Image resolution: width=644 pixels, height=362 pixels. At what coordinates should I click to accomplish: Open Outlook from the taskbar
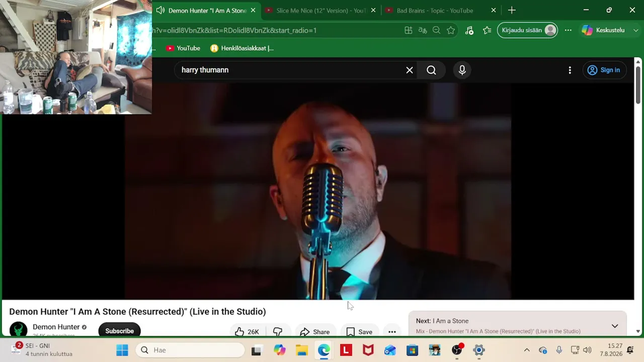390,350
